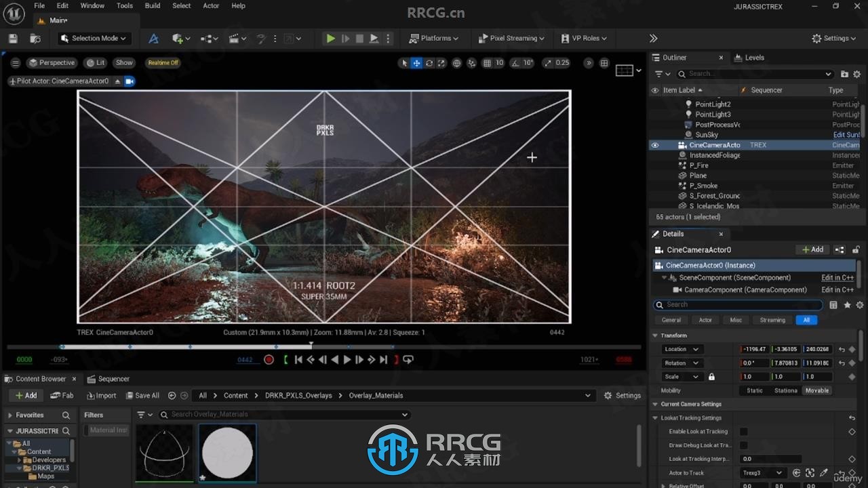Image resolution: width=868 pixels, height=488 pixels.
Task: Show only favorite properties with the star icon
Action: (847, 305)
